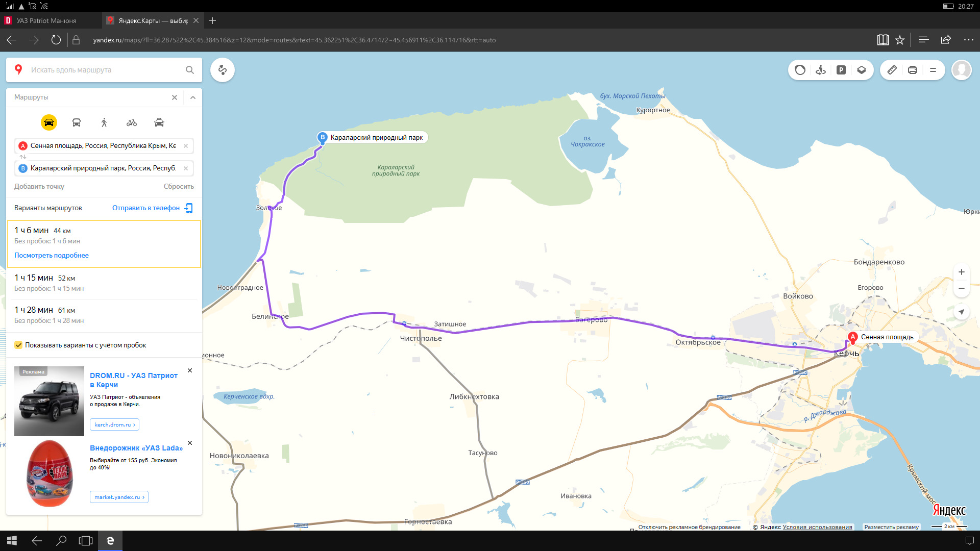Click Отключить рекламное брендирование link
Viewport: 980px width, 551px height.
pyautogui.click(x=689, y=527)
